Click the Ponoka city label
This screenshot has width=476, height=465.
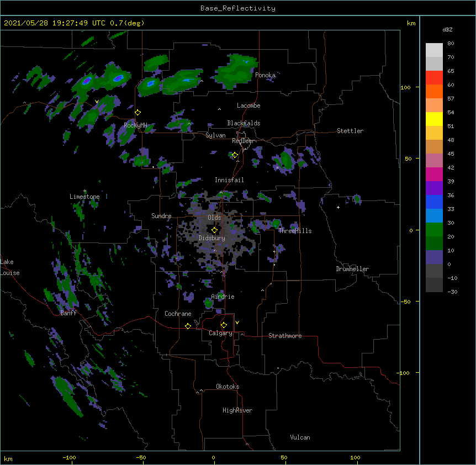point(265,75)
